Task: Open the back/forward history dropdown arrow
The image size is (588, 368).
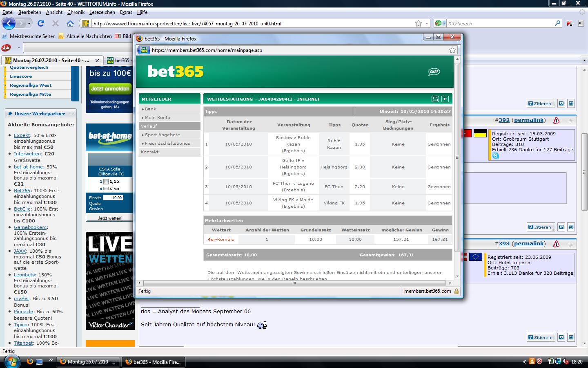Action: [x=29, y=23]
